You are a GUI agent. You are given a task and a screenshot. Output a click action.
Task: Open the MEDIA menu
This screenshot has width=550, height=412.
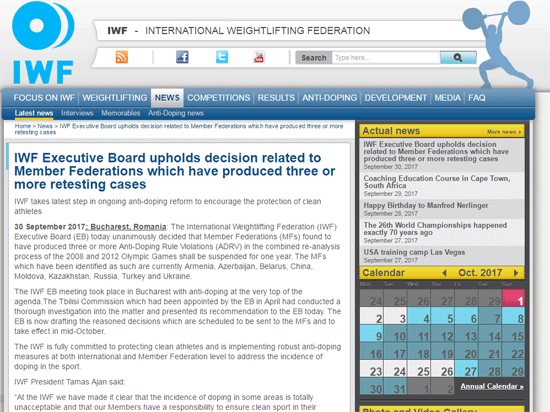(x=448, y=98)
